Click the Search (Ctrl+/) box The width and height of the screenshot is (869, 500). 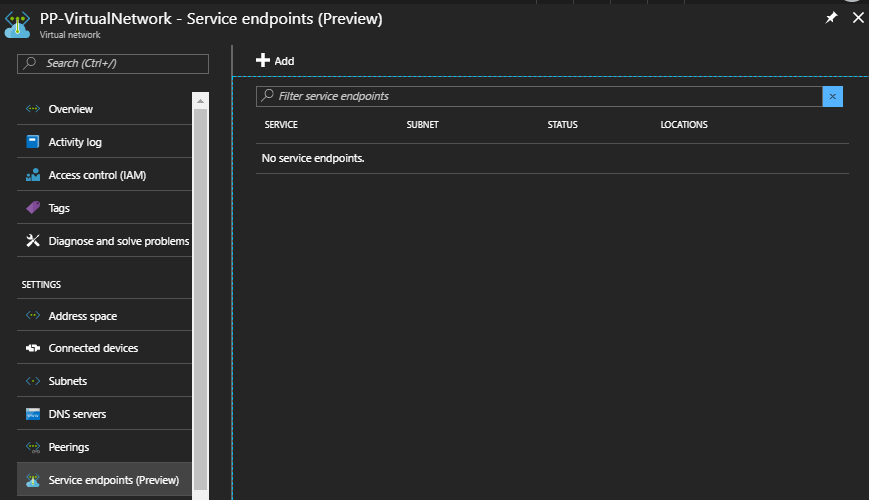113,64
